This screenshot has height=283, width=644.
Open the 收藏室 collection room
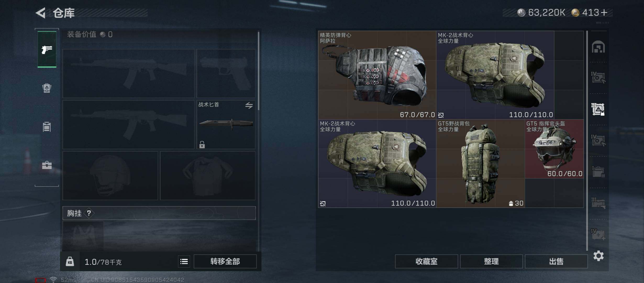(426, 261)
